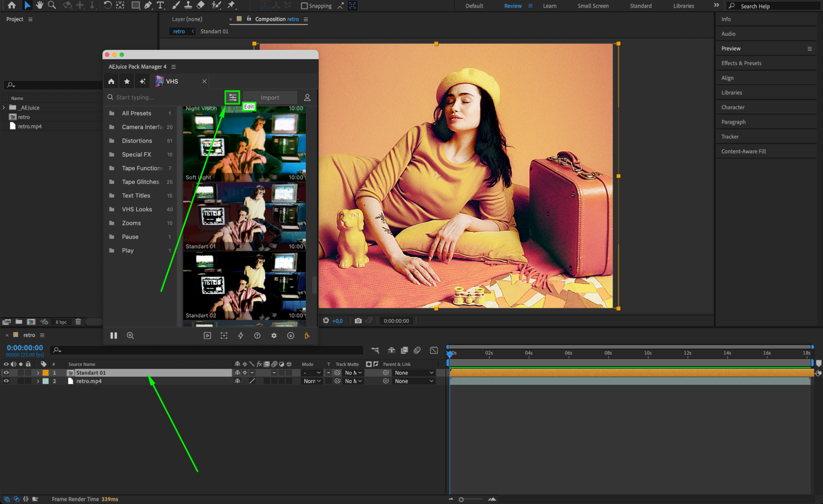823x504 pixels.
Task: Select the Type tool
Action: pyautogui.click(x=160, y=5)
